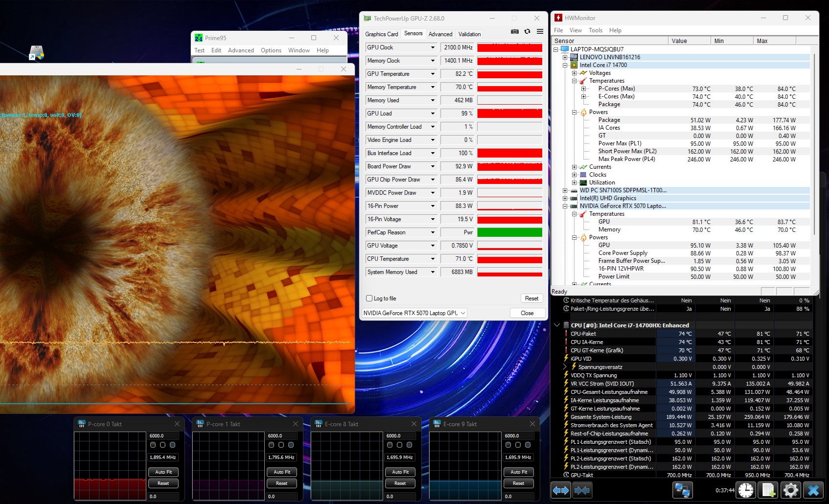
Task: Click HWiNFO network computers icon
Action: (x=682, y=490)
